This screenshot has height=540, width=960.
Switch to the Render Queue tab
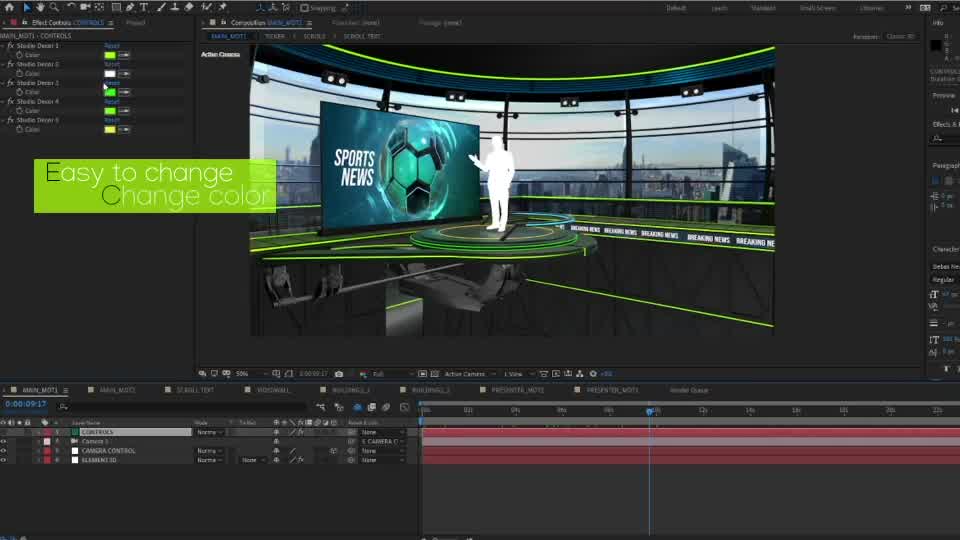[x=689, y=390]
